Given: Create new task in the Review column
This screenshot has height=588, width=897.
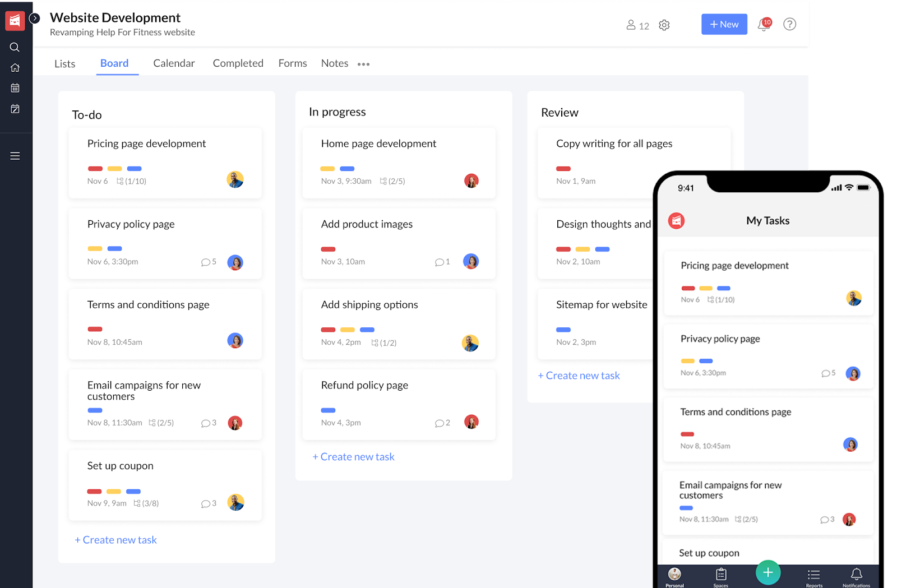Looking at the screenshot, I should (x=579, y=375).
